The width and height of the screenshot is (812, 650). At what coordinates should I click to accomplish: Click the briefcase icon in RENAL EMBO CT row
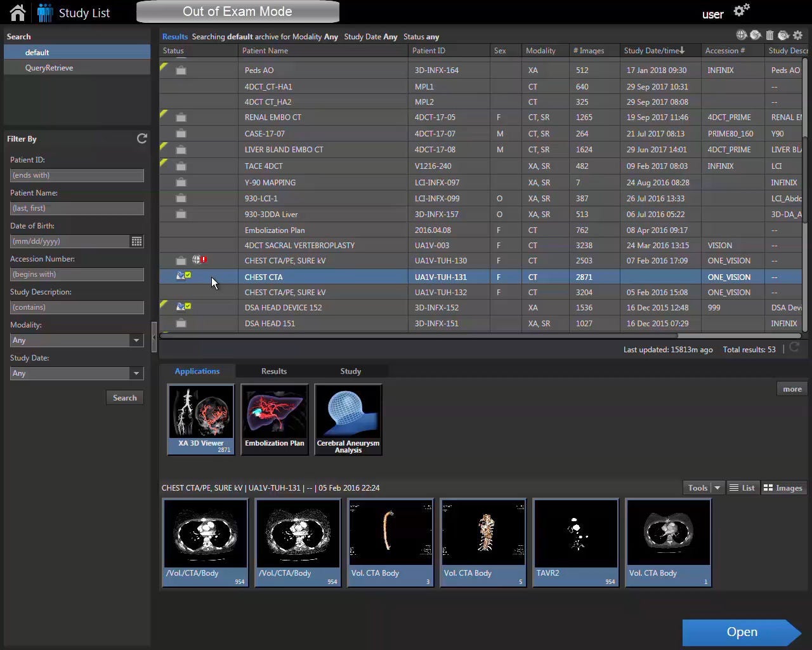tap(181, 117)
